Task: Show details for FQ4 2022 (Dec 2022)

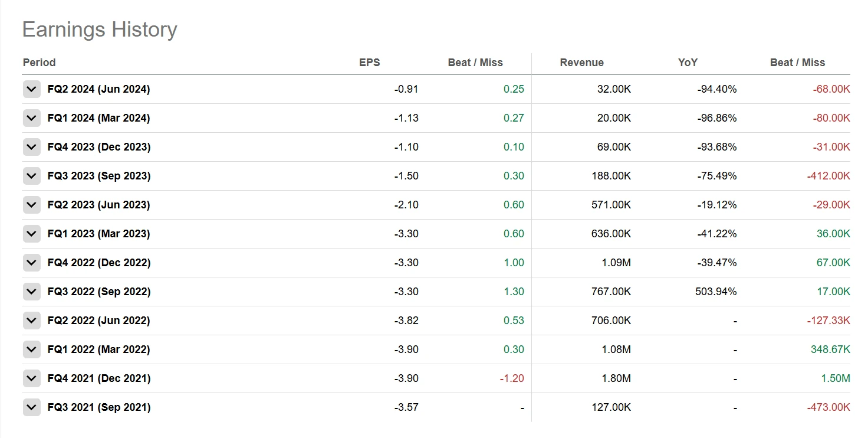Action: pos(32,263)
